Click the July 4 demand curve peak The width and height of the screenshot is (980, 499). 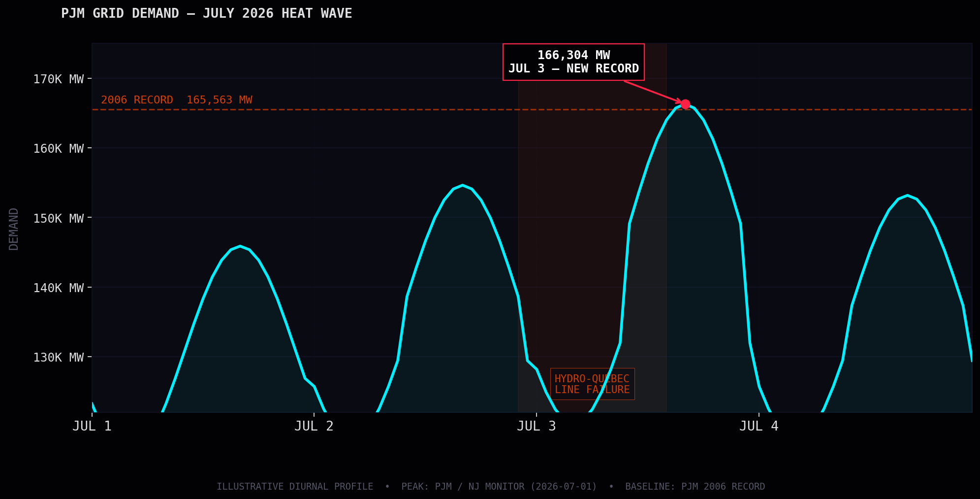coord(907,196)
